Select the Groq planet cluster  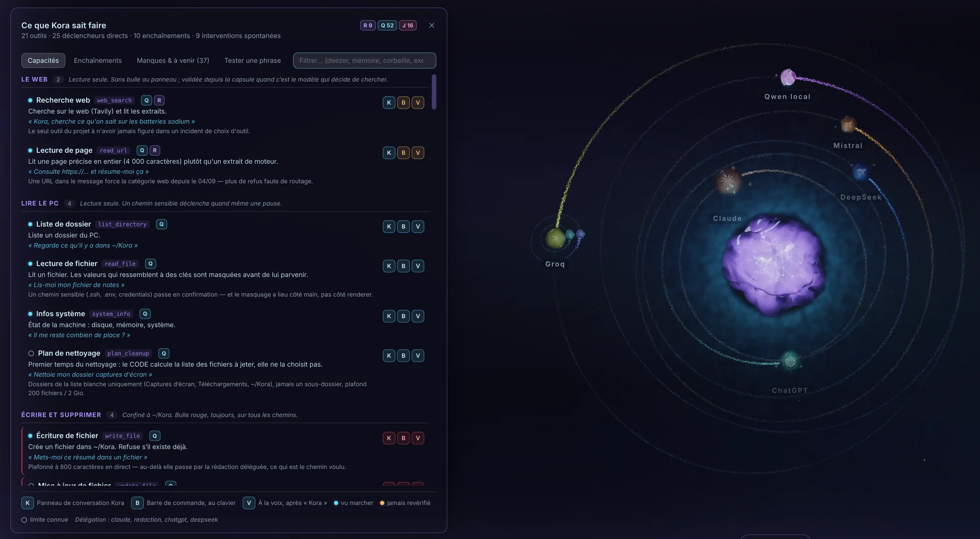point(557,238)
